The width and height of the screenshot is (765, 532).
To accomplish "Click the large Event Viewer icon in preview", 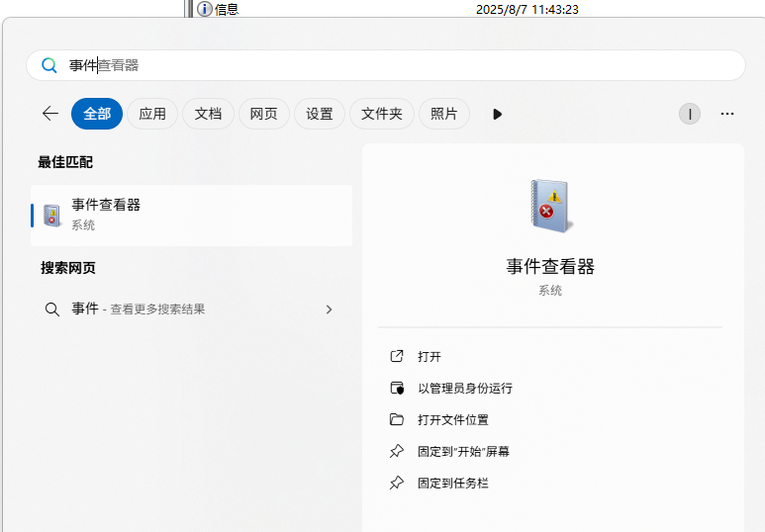I will (550, 206).
